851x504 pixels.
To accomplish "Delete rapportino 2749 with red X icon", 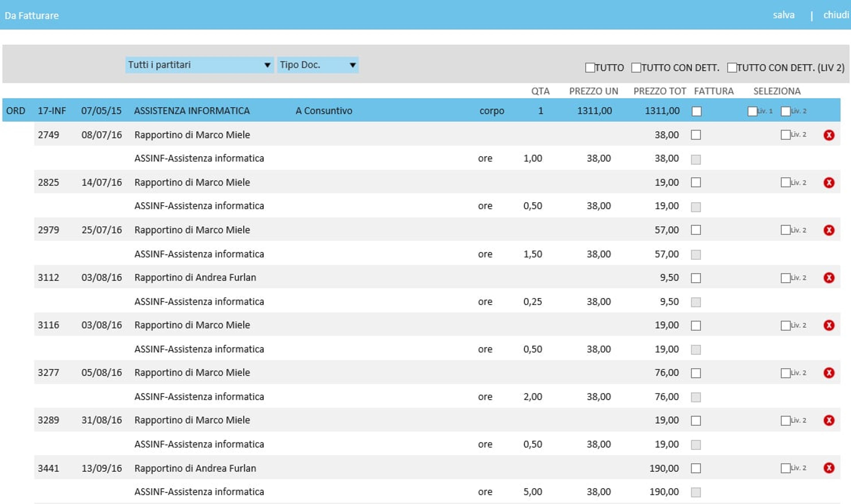I will (x=829, y=135).
